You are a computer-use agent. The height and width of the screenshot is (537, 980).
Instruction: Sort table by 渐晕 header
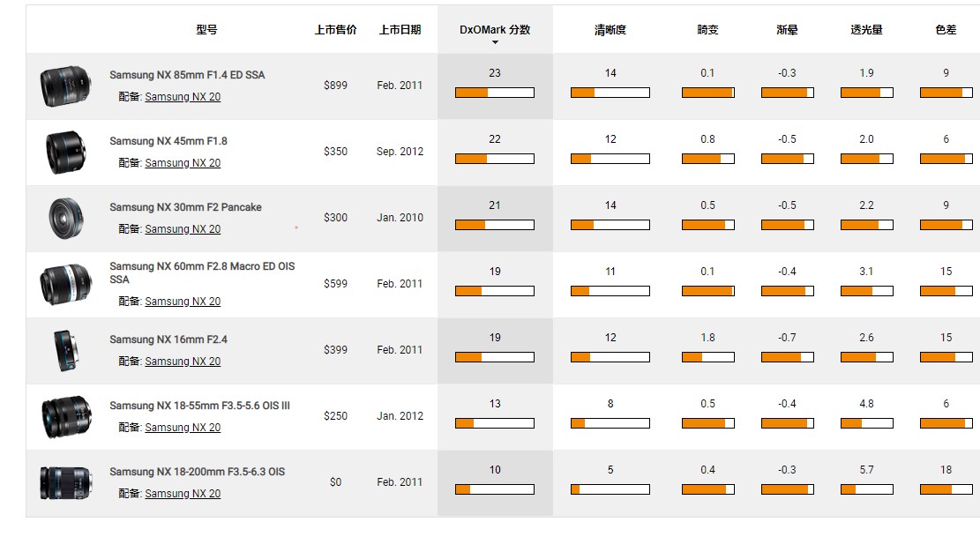(x=787, y=29)
